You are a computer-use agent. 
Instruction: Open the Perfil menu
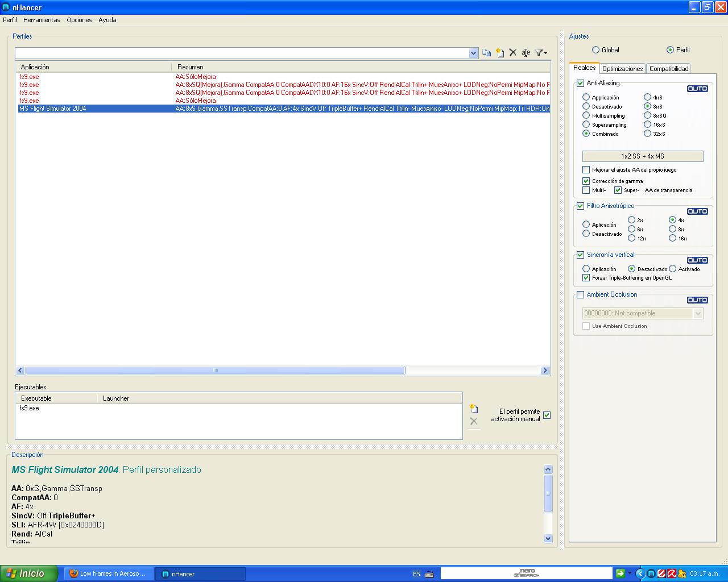pos(10,20)
